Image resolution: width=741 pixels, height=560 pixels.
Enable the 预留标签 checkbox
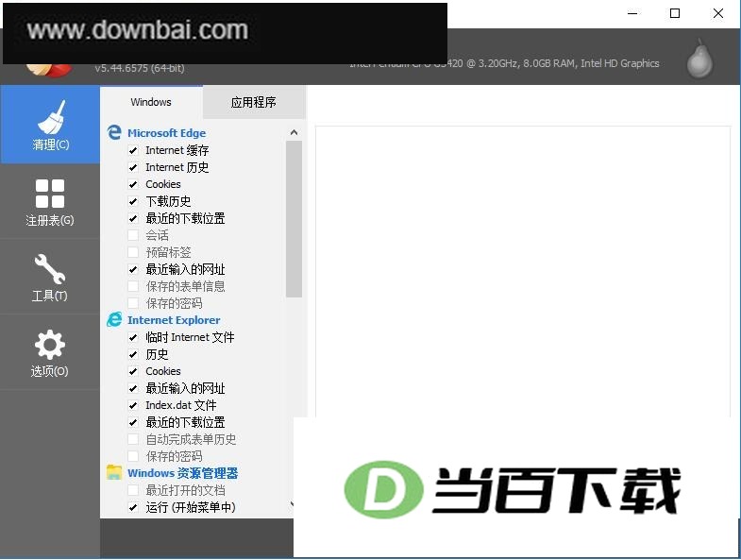point(133,252)
